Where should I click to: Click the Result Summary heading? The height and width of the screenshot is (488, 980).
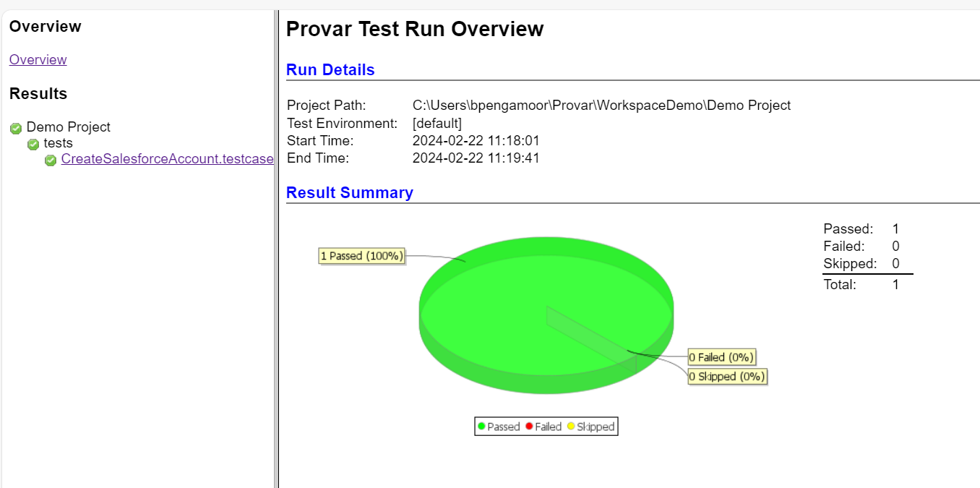pyautogui.click(x=350, y=193)
